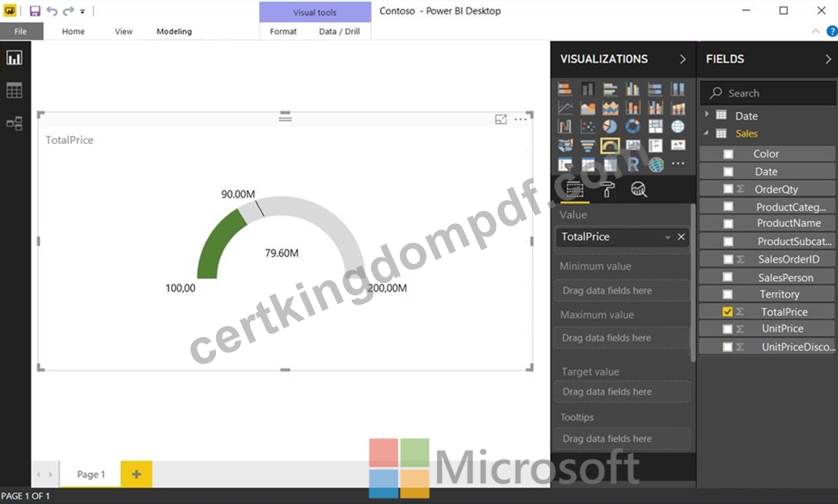Open the Quick Access Toolbar dropdown

tap(82, 11)
